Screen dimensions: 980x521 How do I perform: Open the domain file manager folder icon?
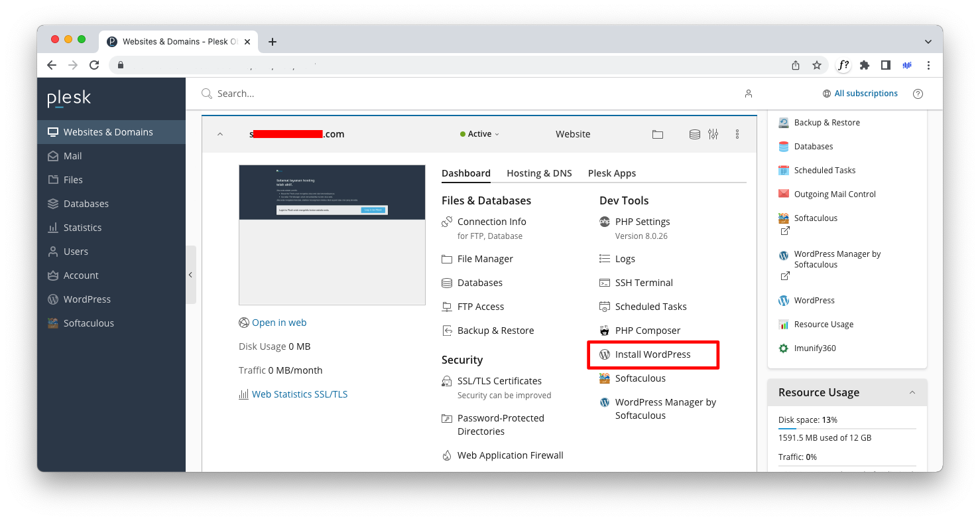[x=657, y=134]
